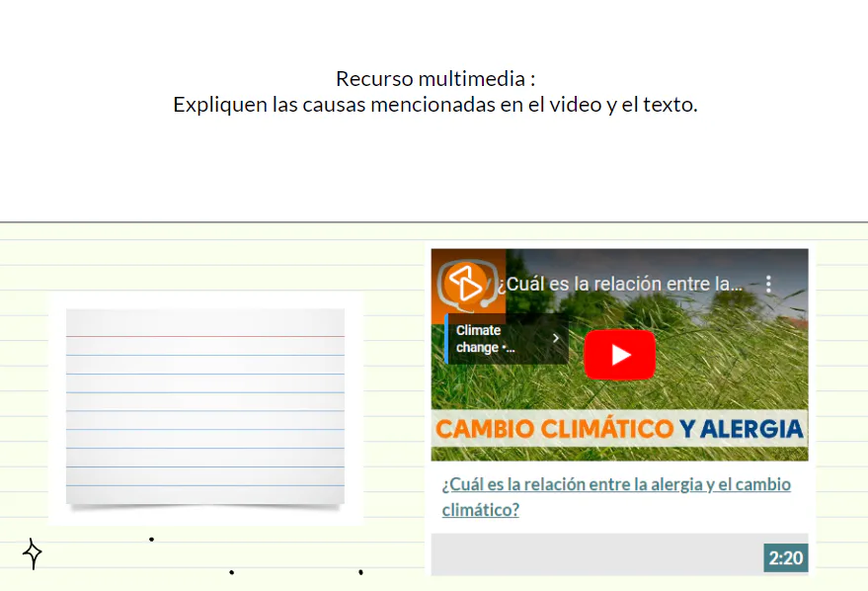Click the rightmost black dot below card
This screenshot has height=591, width=868.
(360, 572)
